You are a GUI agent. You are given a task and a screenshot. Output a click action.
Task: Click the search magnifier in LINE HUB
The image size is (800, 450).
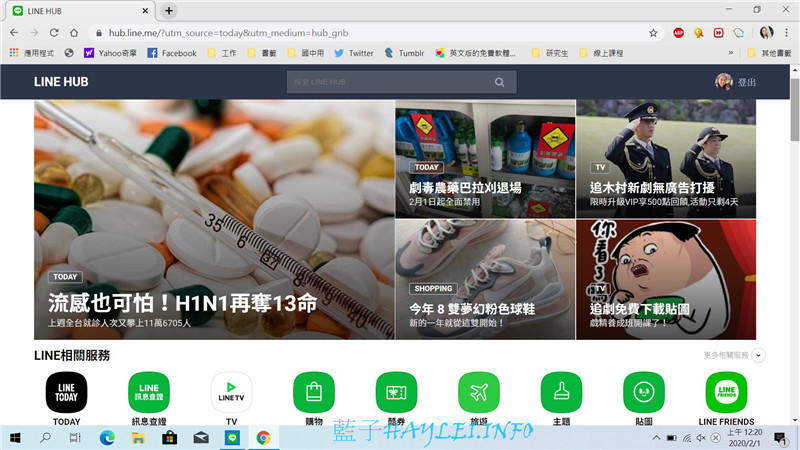[x=499, y=82]
